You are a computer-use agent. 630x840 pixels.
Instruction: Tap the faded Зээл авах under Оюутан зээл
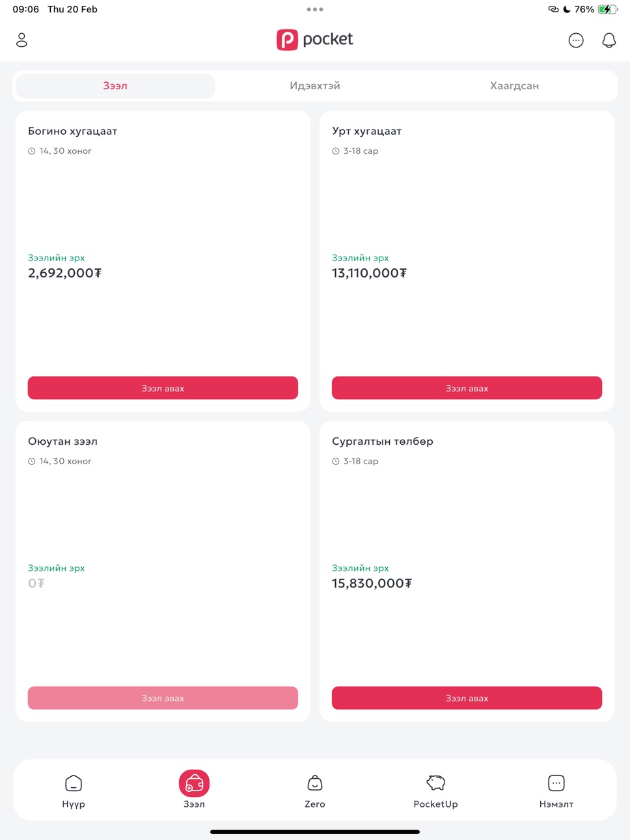(163, 698)
